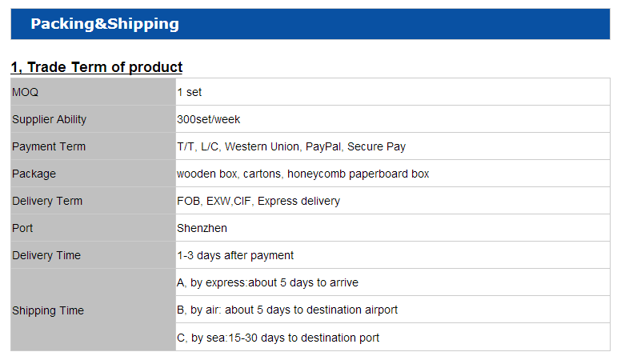Select the Port label cell
Viewport: 625px width, 364px height.
coord(22,228)
